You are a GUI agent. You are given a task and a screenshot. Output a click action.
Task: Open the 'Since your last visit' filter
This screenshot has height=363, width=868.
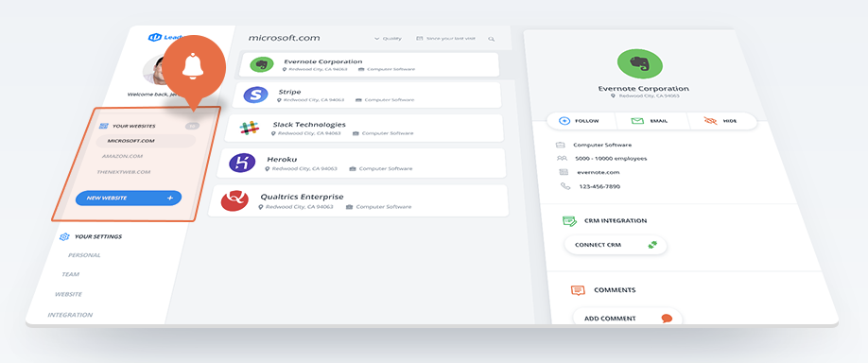click(x=446, y=39)
